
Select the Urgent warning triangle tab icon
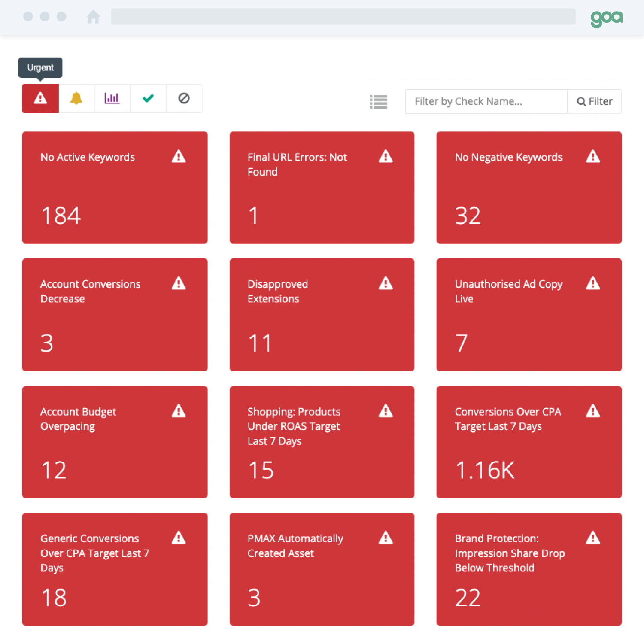(40, 98)
